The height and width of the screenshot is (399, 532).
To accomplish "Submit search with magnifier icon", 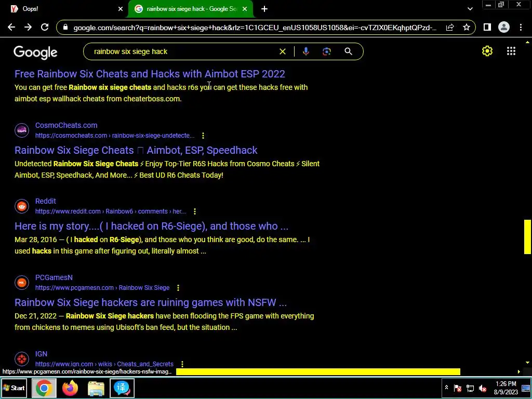I will [x=348, y=51].
